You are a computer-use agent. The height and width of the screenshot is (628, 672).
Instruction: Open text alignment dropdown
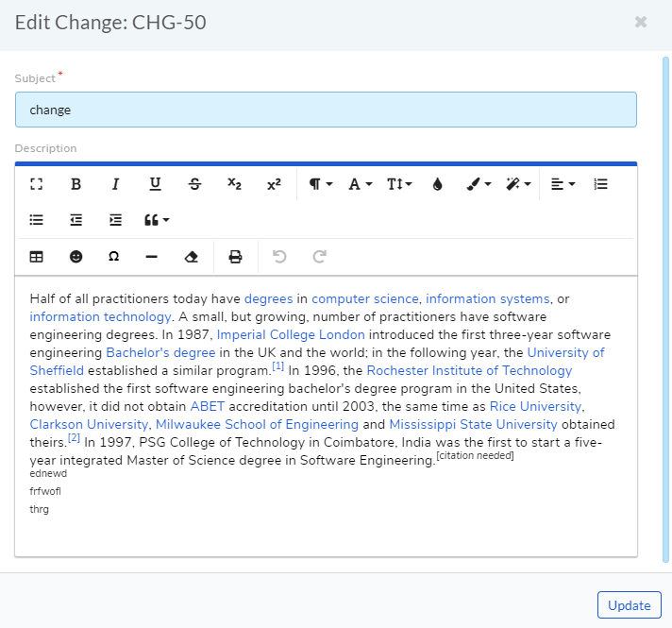click(563, 184)
